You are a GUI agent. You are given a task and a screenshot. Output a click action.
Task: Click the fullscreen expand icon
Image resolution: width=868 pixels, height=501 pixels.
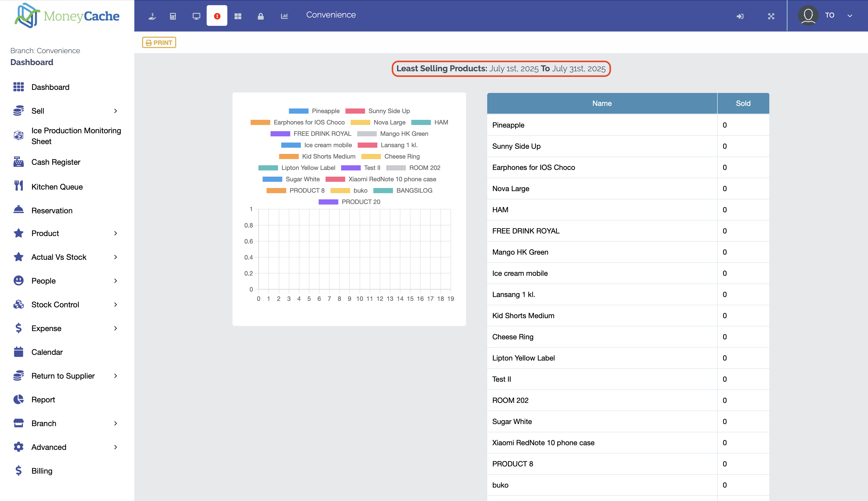pyautogui.click(x=771, y=16)
